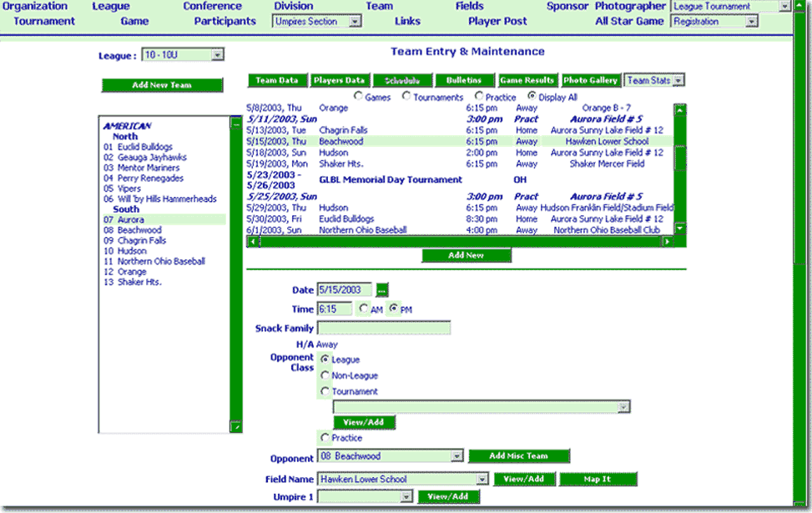The width and height of the screenshot is (812, 513).
Task: Choose Non-League opponent class
Action: pos(325,375)
